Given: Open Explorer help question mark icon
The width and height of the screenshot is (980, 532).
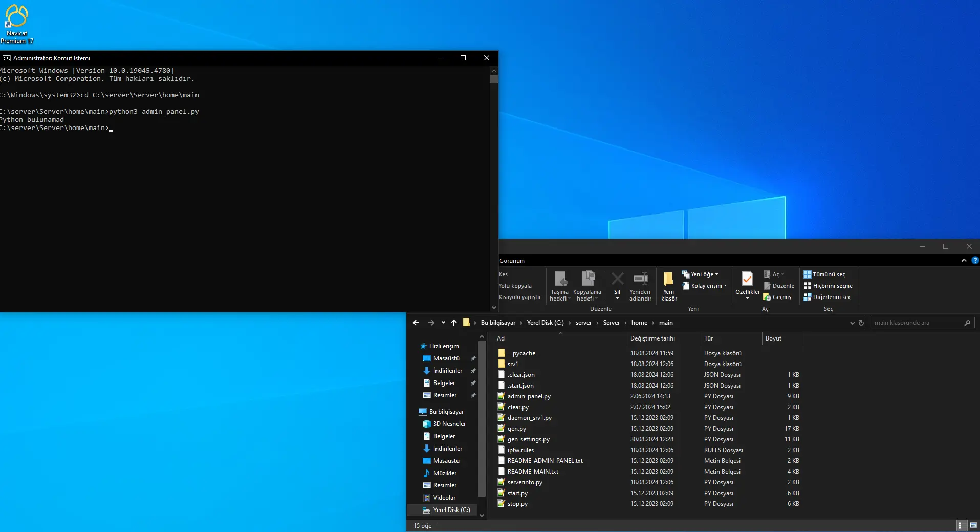Looking at the screenshot, I should [975, 260].
